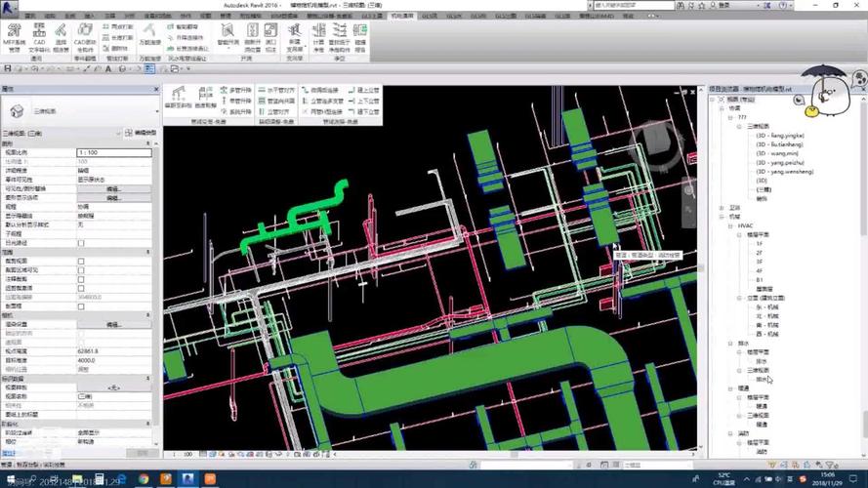
Task: Click the 编辑 button for 渲染设置 (render settings)
Action: coord(113,324)
